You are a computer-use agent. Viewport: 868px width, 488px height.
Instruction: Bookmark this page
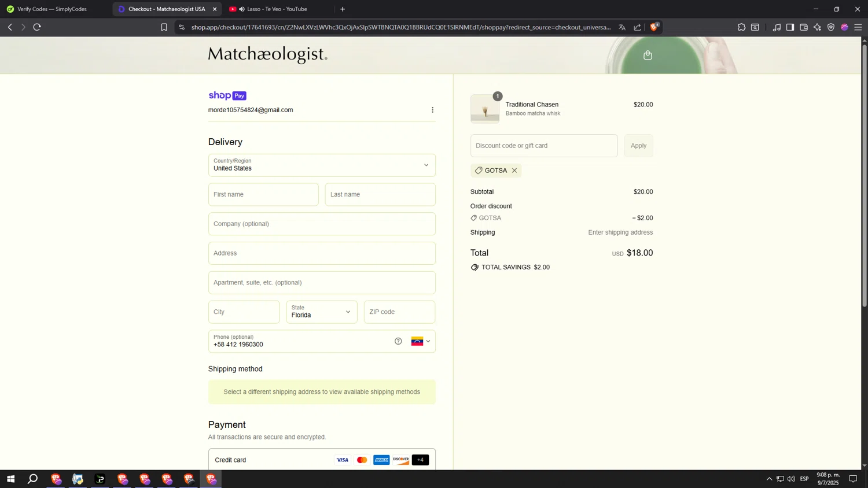click(164, 27)
